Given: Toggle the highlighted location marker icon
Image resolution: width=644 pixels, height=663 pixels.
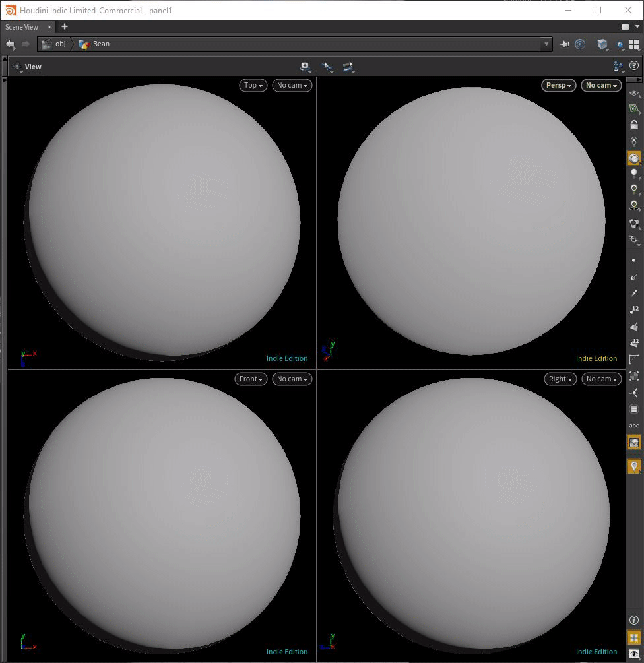Looking at the screenshot, I should pyautogui.click(x=634, y=466).
